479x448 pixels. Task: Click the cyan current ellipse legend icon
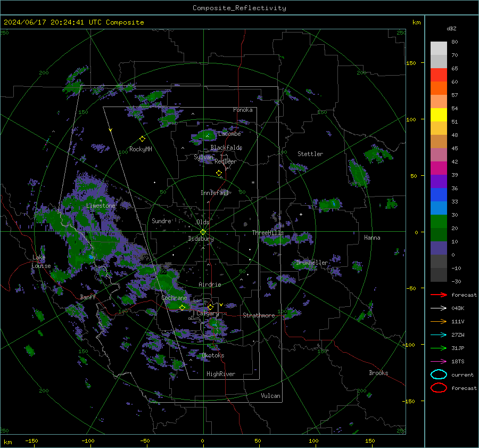pyautogui.click(x=439, y=374)
